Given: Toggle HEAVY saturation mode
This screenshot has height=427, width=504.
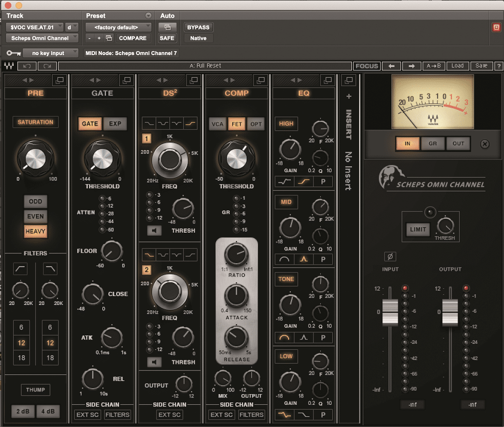Looking at the screenshot, I should click(35, 231).
